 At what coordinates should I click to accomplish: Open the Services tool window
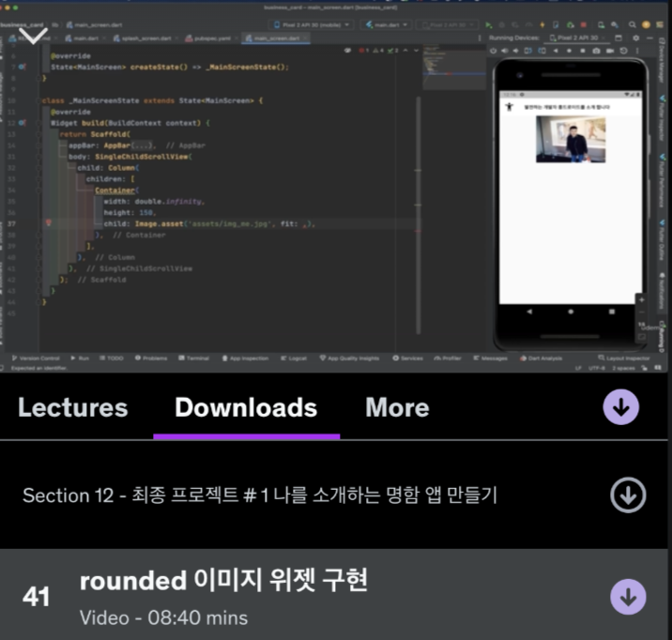(x=407, y=358)
